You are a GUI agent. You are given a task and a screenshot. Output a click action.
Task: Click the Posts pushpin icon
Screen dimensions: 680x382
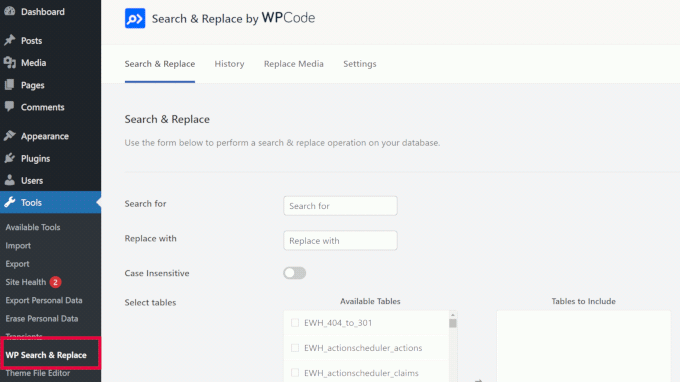click(10, 40)
